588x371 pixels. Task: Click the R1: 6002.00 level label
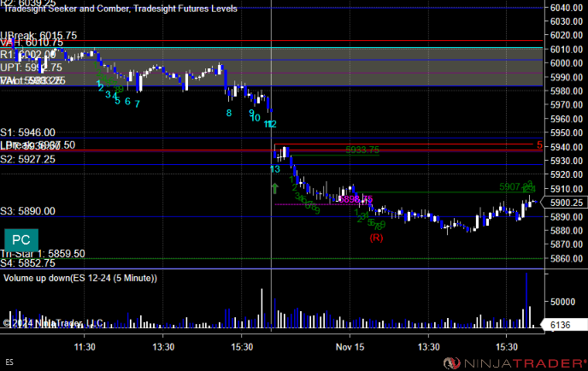pyautogui.click(x=28, y=55)
